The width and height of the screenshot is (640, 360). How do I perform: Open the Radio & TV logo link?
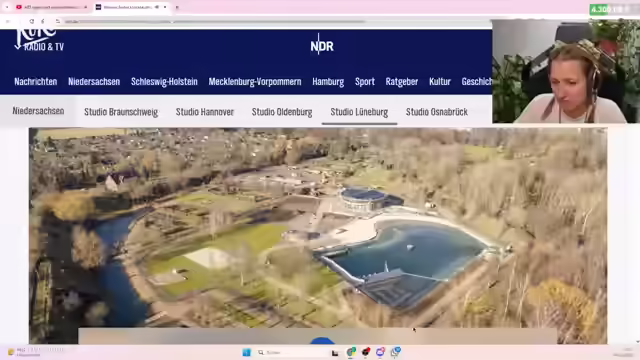(x=39, y=40)
